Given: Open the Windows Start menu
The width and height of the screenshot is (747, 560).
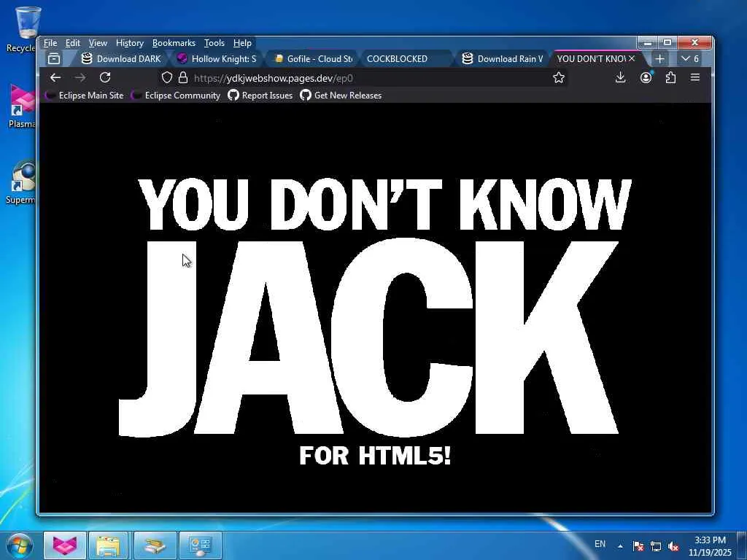Looking at the screenshot, I should click(x=19, y=545).
